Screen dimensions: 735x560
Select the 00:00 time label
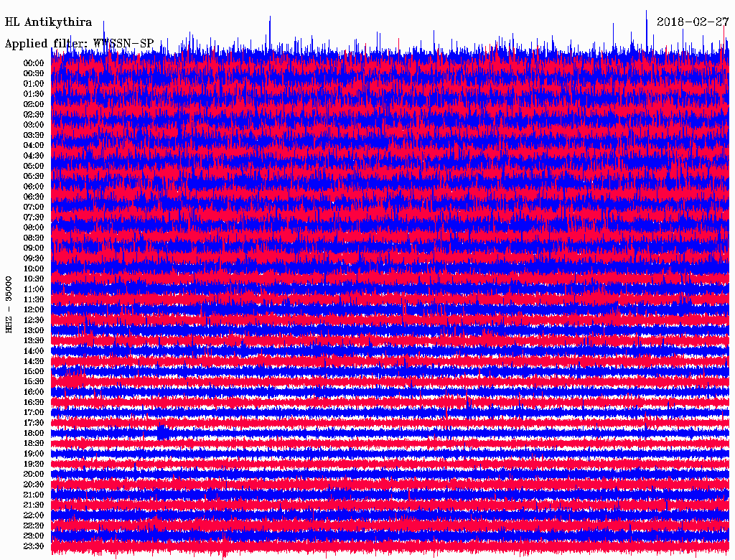tap(34, 63)
